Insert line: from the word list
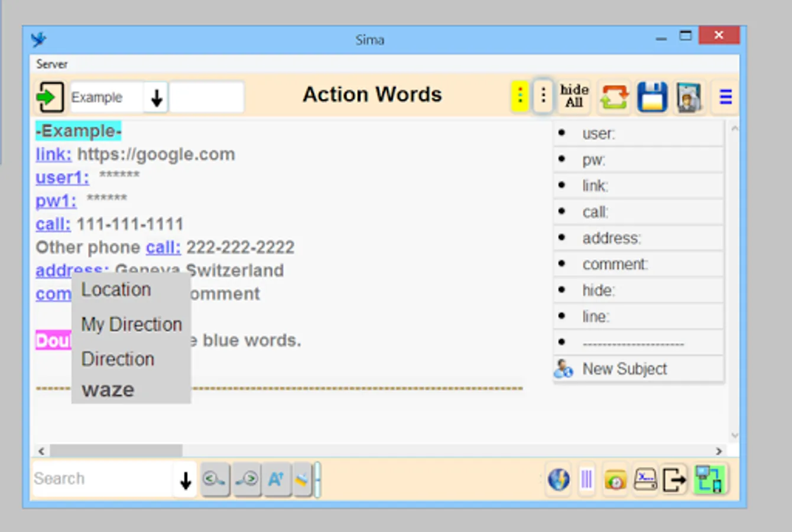The width and height of the screenshot is (792, 532). [639, 316]
